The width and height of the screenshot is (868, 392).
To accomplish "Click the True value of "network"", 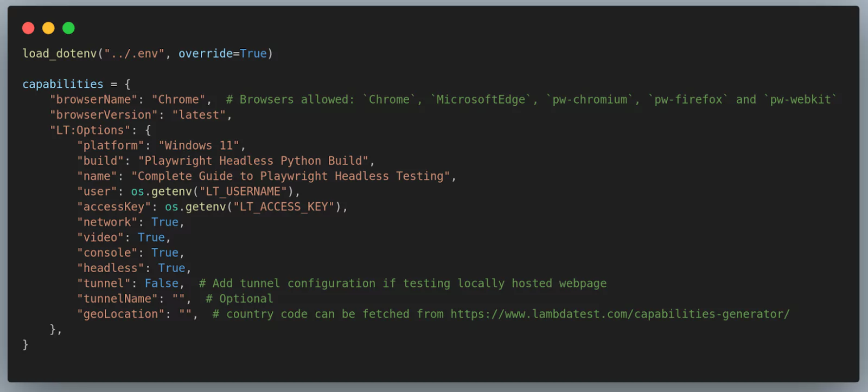I will click(x=165, y=222).
